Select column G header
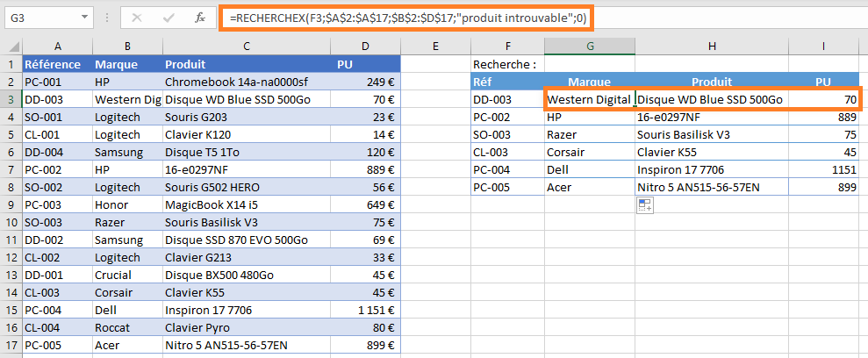 point(590,47)
